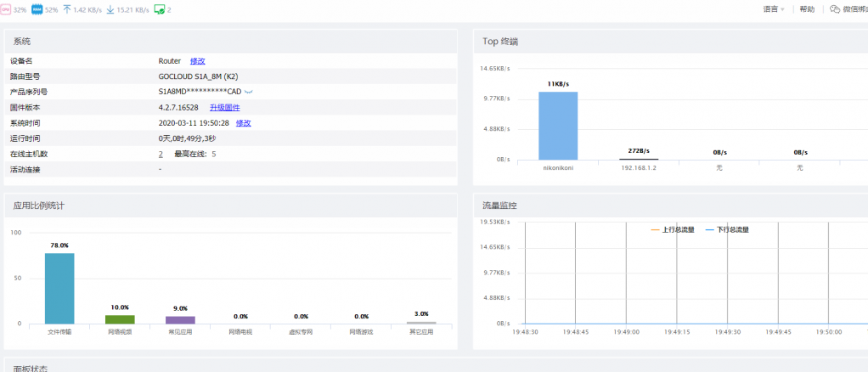Click the RAM usage icon
Viewport: 868px width, 372px height.
pyautogui.click(x=37, y=9)
